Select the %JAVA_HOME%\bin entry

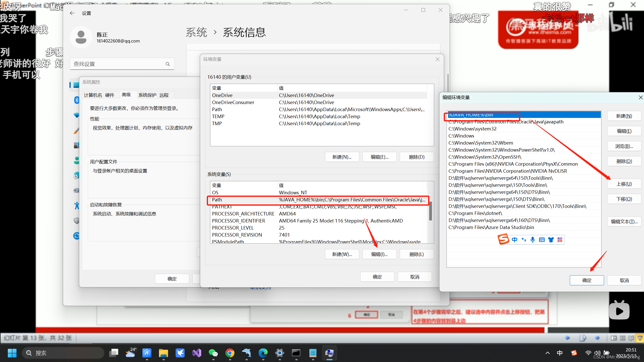click(x=524, y=115)
